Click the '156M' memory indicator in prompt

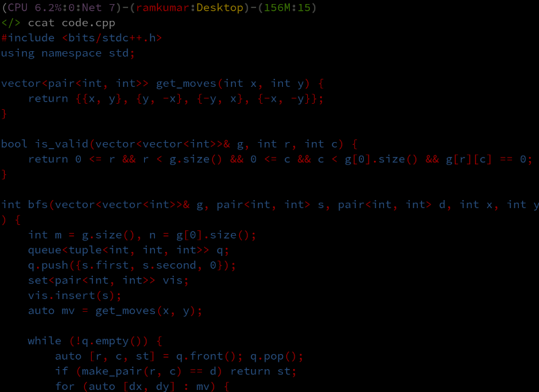pyautogui.click(x=277, y=7)
